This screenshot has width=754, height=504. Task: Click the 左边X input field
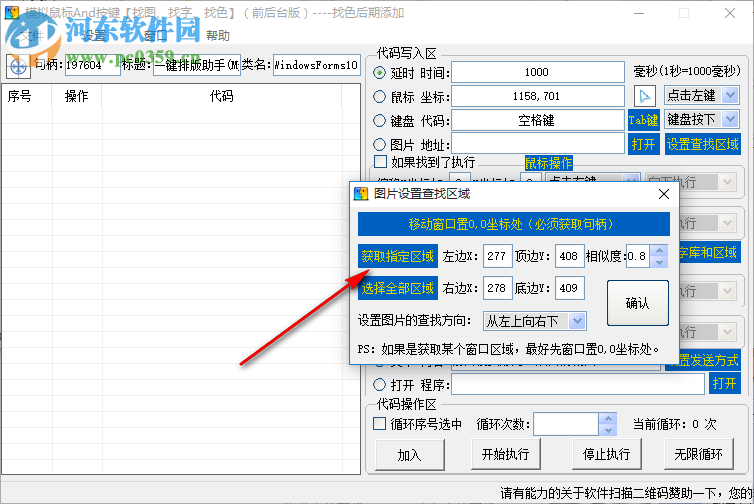pyautogui.click(x=497, y=256)
